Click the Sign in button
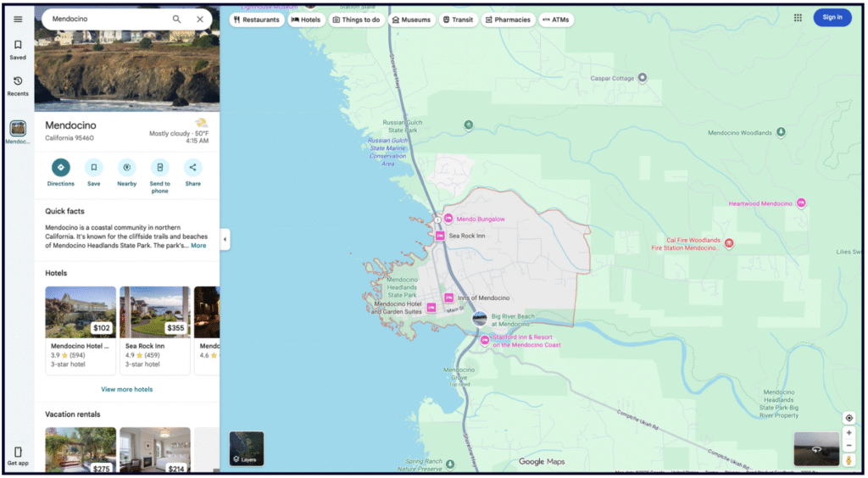 832,17
